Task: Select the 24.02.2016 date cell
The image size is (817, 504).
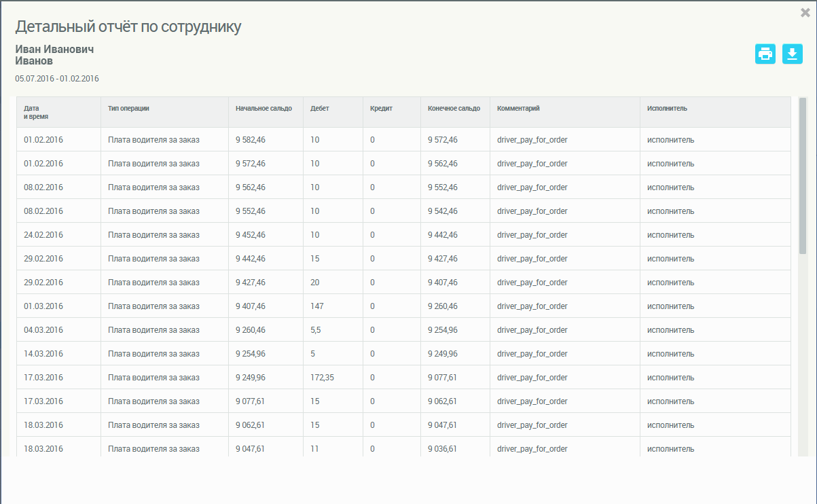Action: 43,235
